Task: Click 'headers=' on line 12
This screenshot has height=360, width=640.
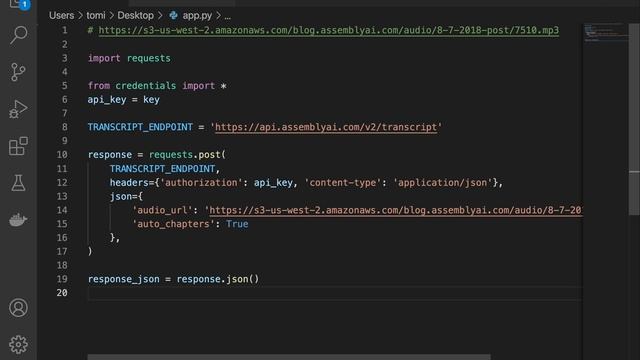Action: (x=132, y=182)
